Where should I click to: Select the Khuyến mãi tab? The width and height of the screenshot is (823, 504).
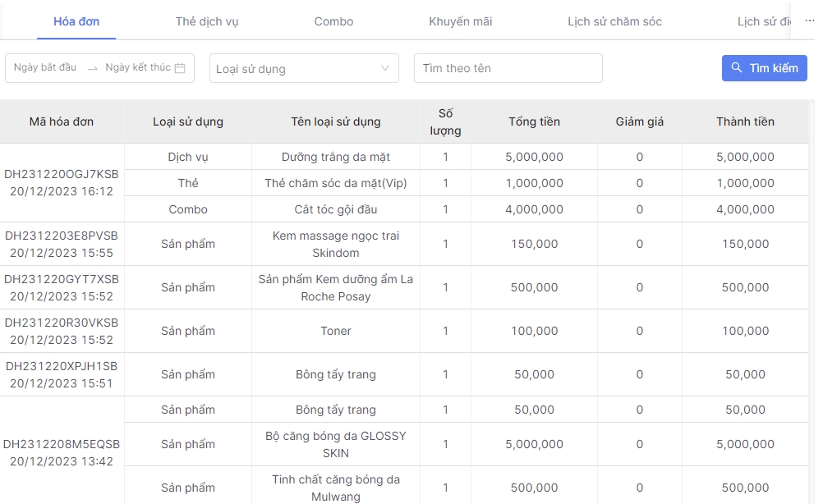pyautogui.click(x=460, y=21)
